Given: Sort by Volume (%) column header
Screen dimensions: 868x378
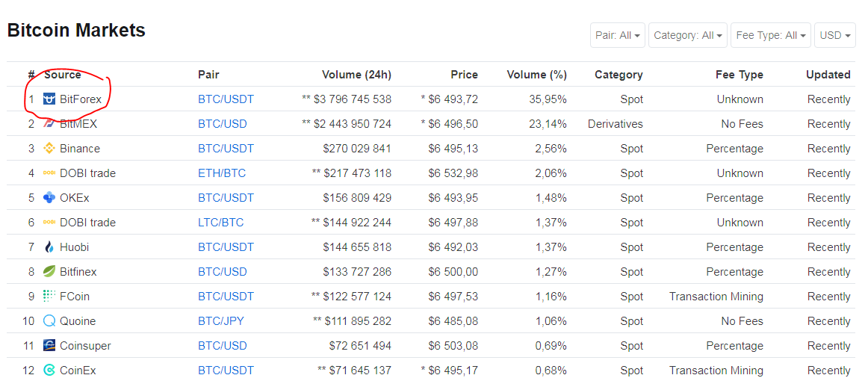Looking at the screenshot, I should point(536,75).
